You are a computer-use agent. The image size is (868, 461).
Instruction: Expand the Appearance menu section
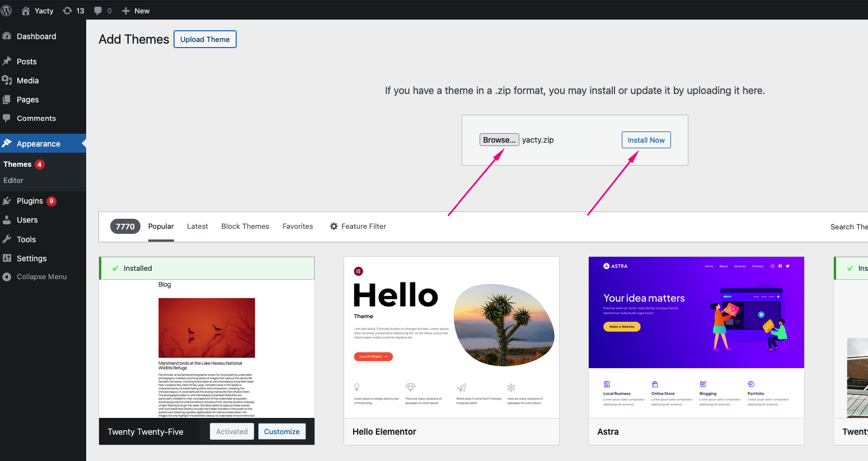pos(38,144)
